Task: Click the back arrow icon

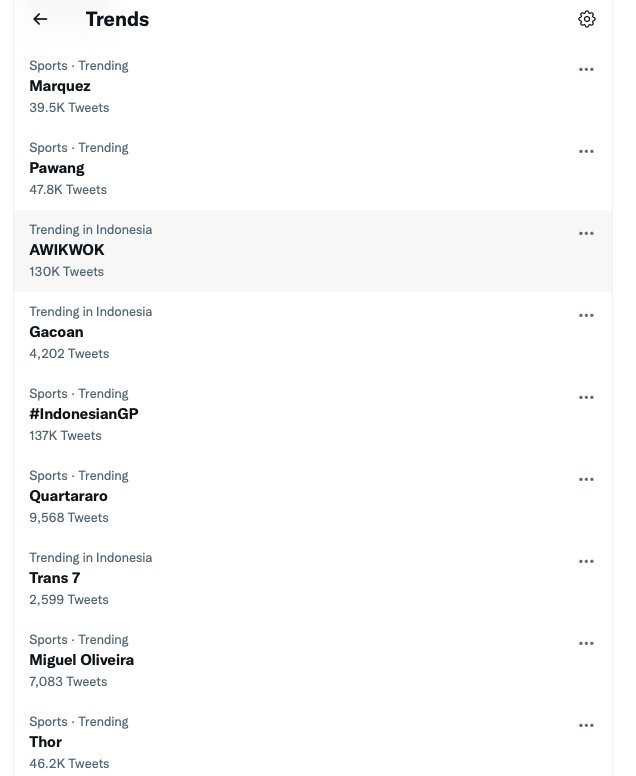Action: coord(40,19)
